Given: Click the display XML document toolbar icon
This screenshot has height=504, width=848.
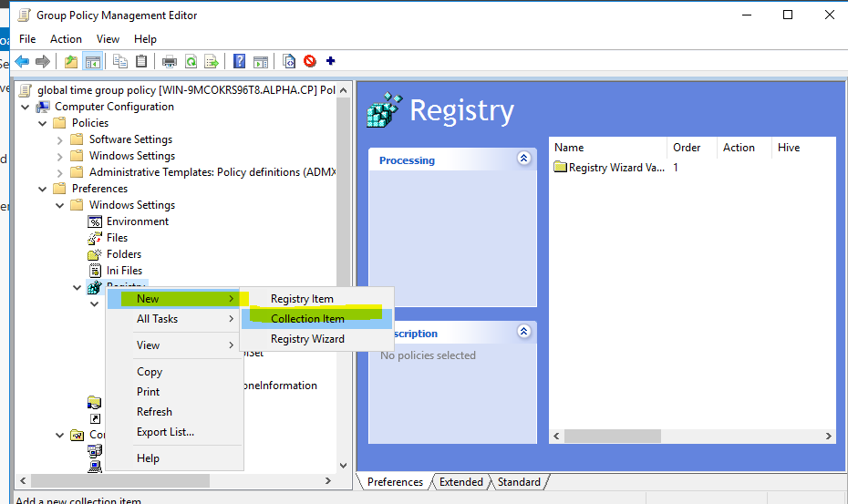Looking at the screenshot, I should [289, 61].
